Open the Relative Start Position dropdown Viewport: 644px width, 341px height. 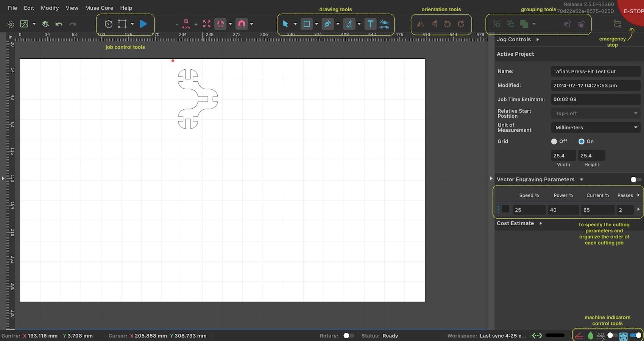[596, 114]
